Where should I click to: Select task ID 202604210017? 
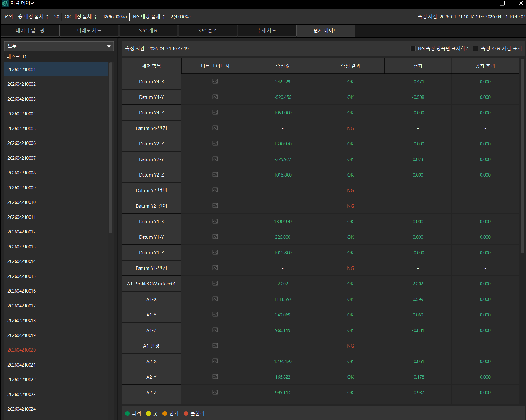click(x=56, y=306)
